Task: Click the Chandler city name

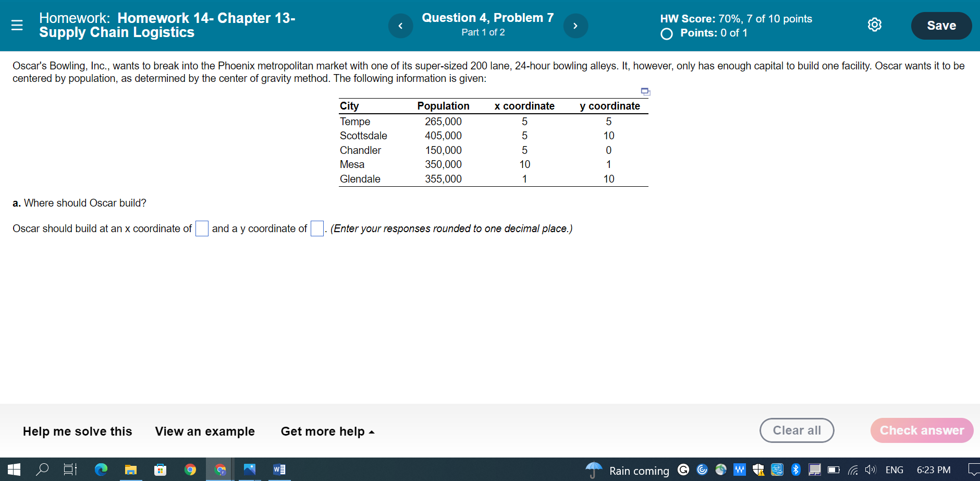Action: point(360,150)
